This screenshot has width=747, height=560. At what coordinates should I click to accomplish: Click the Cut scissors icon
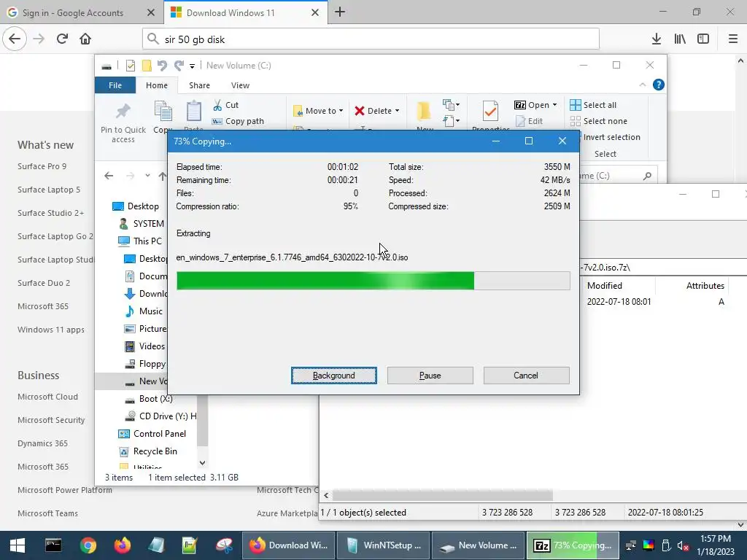(x=217, y=105)
